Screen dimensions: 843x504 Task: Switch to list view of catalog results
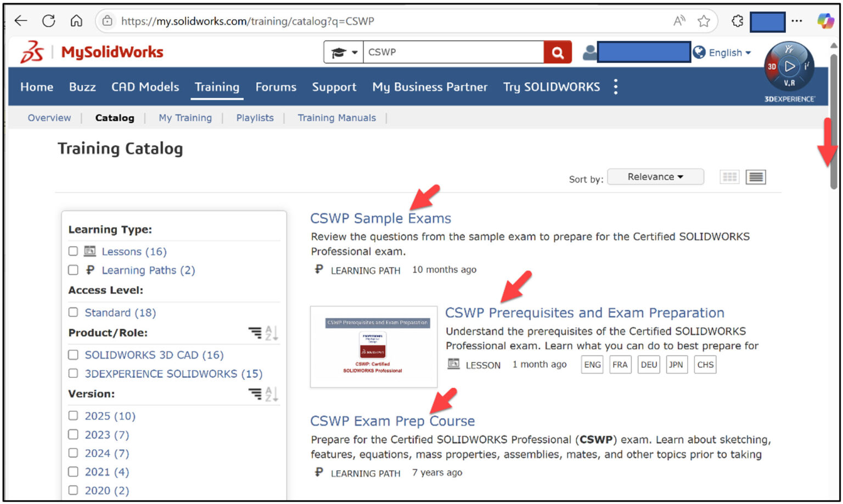(755, 177)
